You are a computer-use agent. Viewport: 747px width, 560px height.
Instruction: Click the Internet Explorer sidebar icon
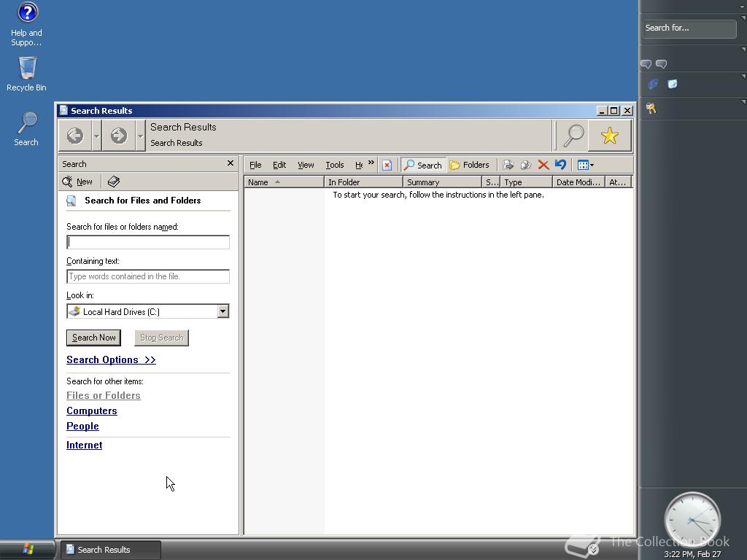pyautogui.click(x=653, y=85)
